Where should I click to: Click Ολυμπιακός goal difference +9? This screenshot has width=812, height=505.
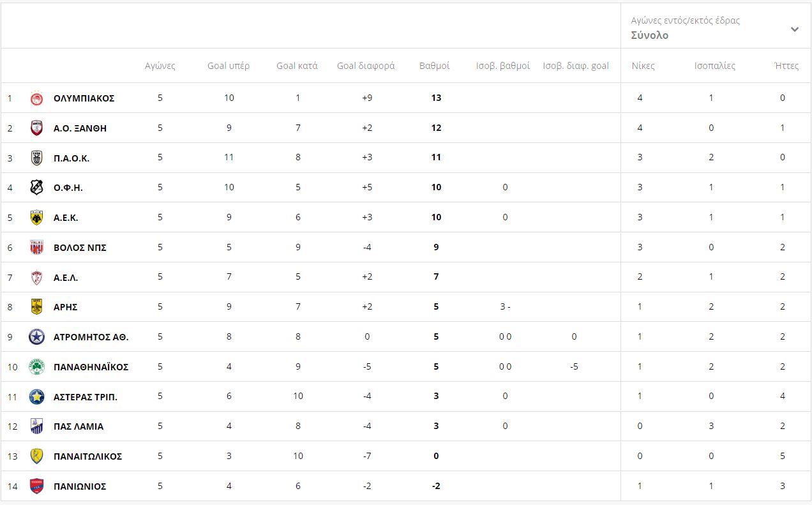tap(366, 98)
